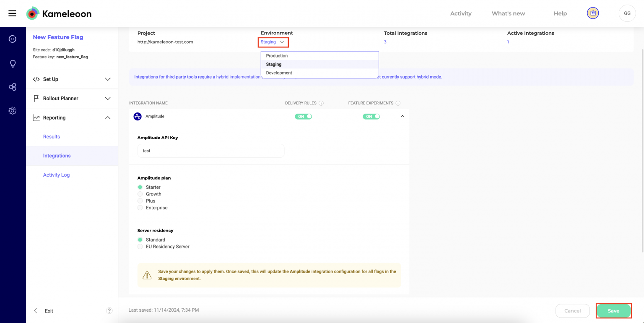Open the GG user avatar menu

(627, 13)
